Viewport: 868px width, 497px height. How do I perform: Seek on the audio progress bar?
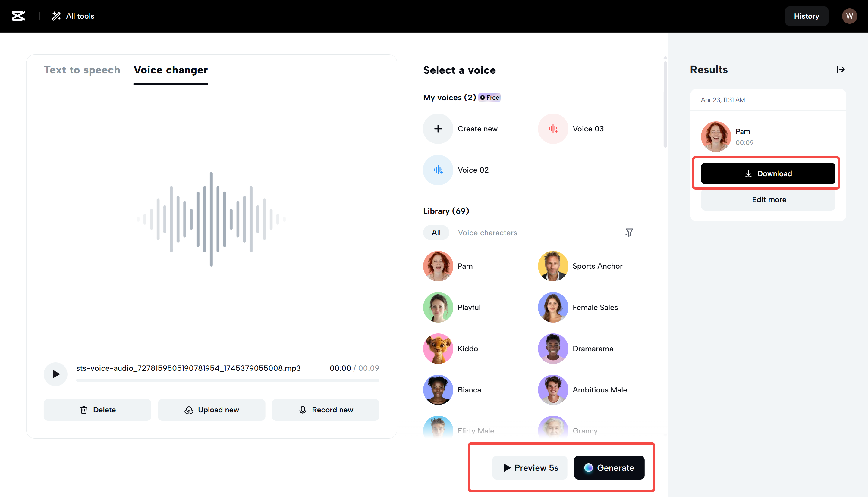coord(228,380)
